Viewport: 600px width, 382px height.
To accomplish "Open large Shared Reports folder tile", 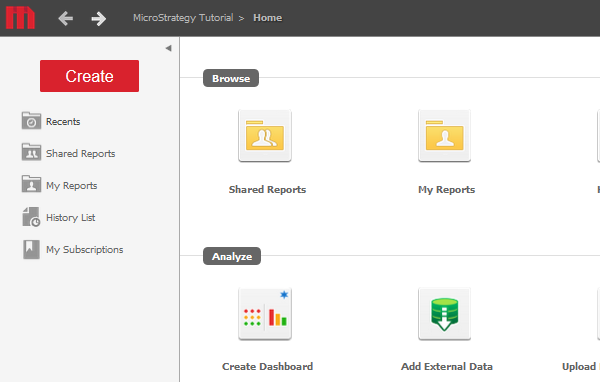I will (x=265, y=136).
